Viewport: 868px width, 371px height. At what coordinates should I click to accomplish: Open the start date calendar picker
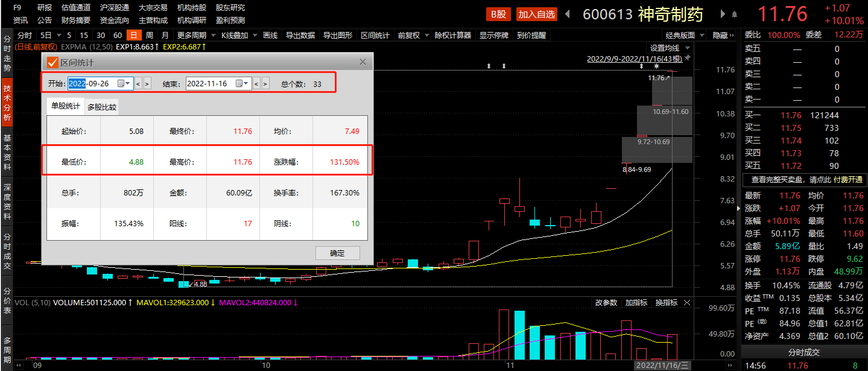(x=124, y=83)
